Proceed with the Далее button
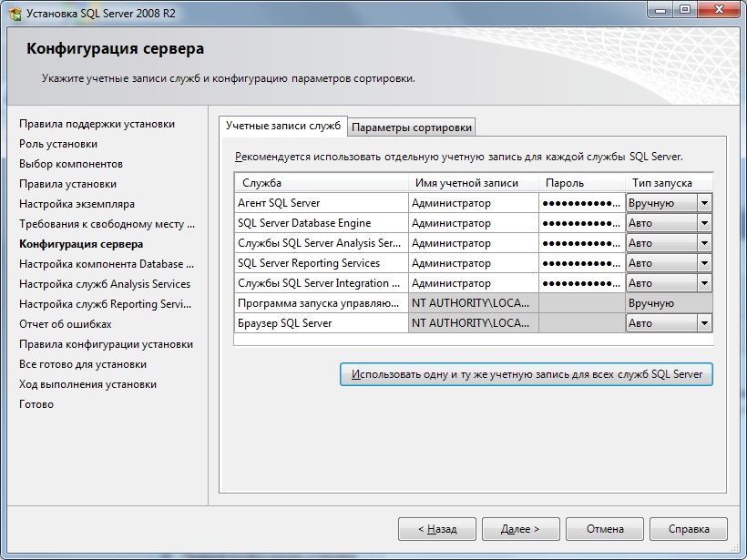The height and width of the screenshot is (560, 747). 521,529
